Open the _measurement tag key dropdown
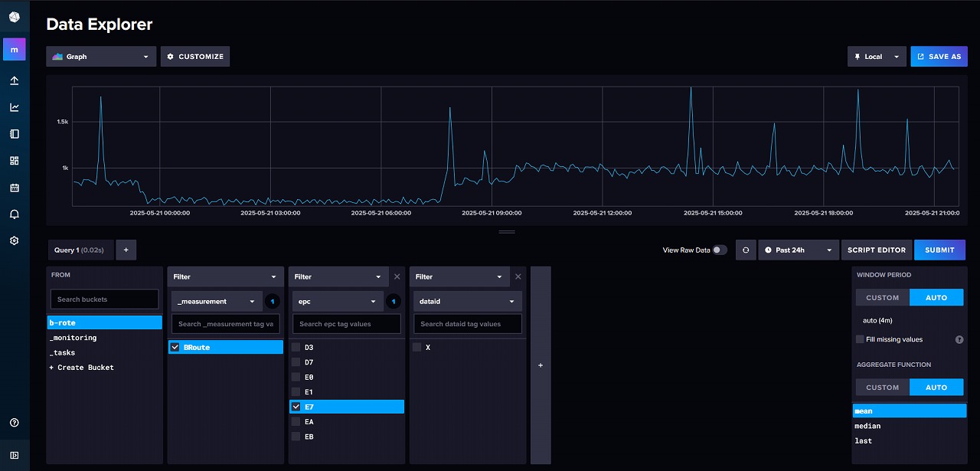The image size is (980, 471). tap(217, 301)
